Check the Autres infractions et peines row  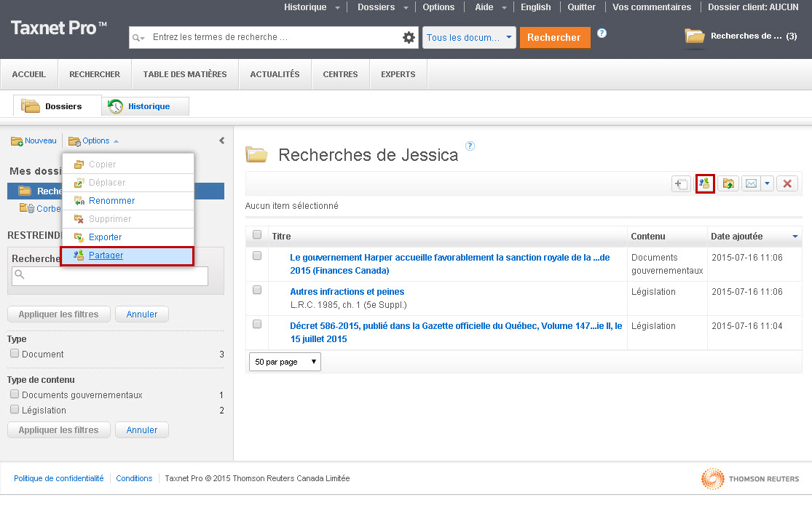pyautogui.click(x=257, y=290)
